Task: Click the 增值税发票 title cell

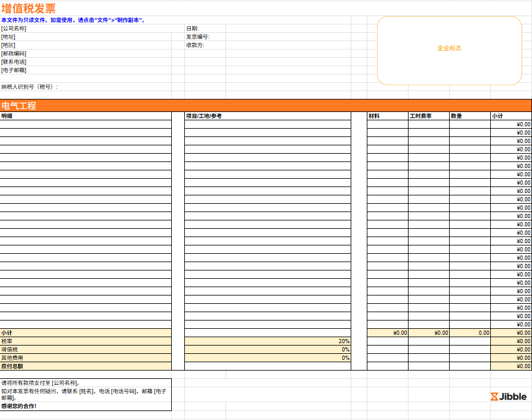Action: (29, 8)
